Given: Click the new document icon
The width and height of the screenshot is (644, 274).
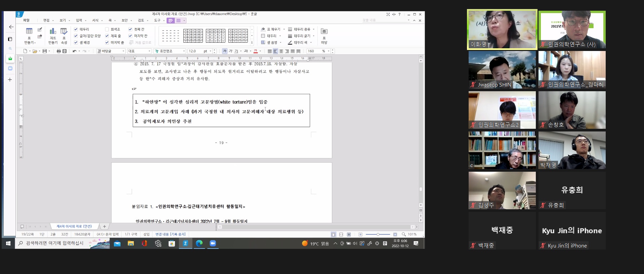Looking at the screenshot, I should (25, 51).
